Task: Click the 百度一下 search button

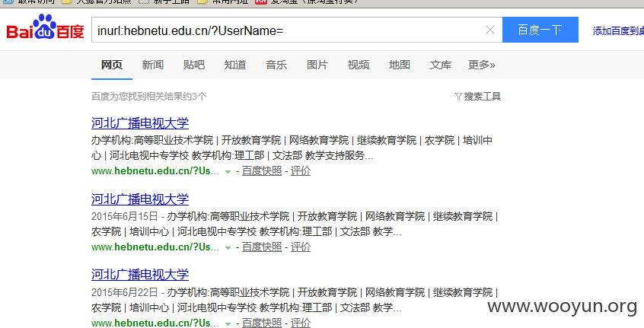Action: click(540, 30)
